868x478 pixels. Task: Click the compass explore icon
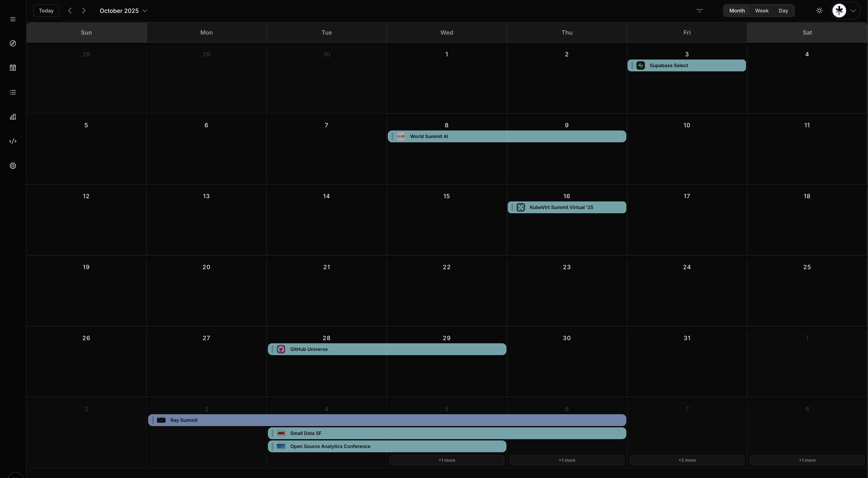(13, 43)
